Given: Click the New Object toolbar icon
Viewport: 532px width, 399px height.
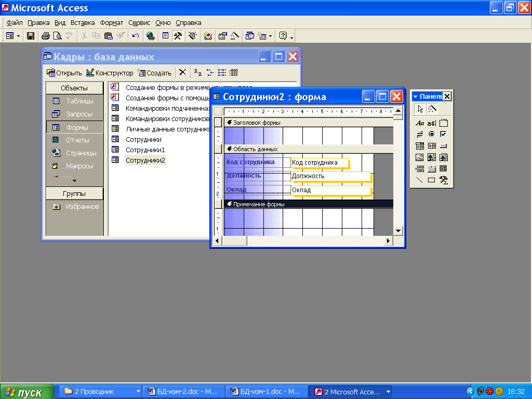Looking at the screenshot, I should coord(262,36).
